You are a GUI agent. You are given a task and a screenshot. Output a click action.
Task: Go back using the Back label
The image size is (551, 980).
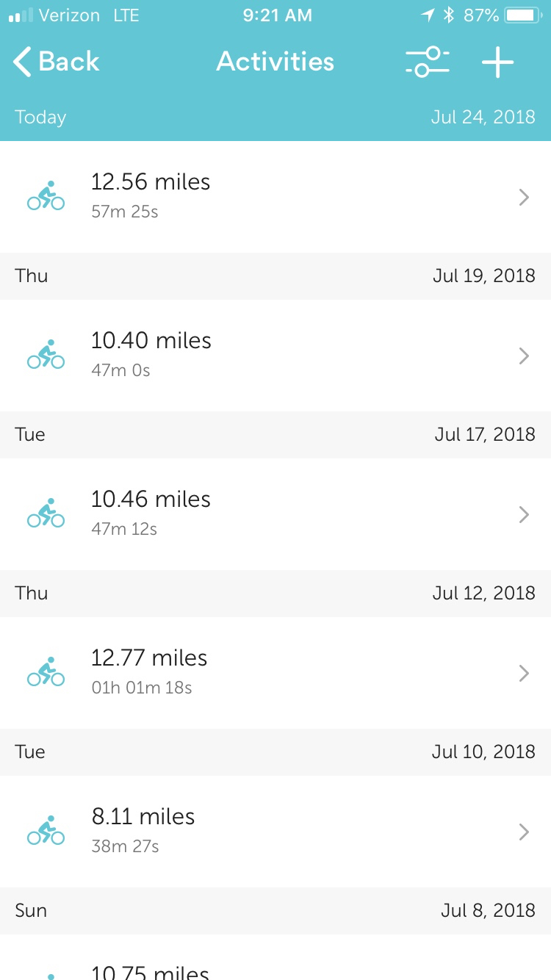[x=69, y=62]
